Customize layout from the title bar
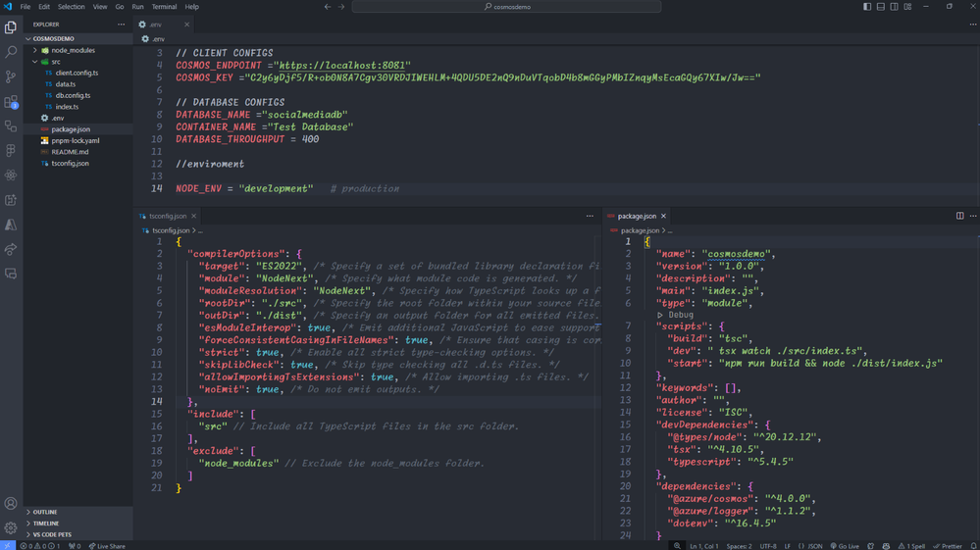980x550 pixels. point(908,7)
